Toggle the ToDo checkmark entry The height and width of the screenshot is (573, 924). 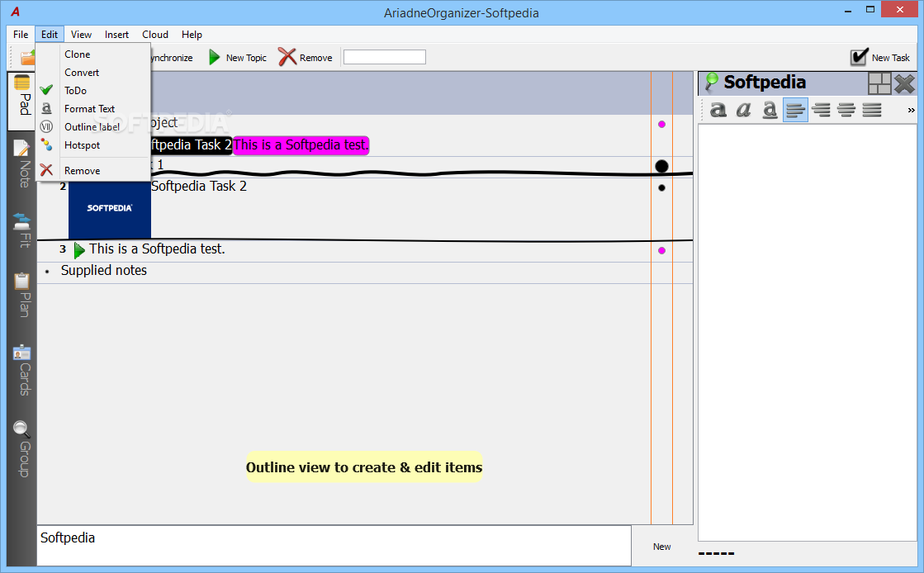[93, 91]
